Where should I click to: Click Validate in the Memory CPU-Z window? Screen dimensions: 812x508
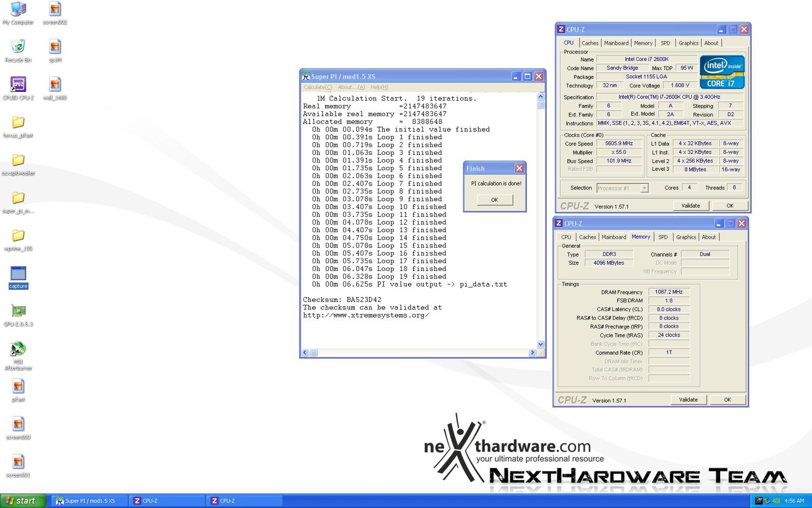point(688,400)
